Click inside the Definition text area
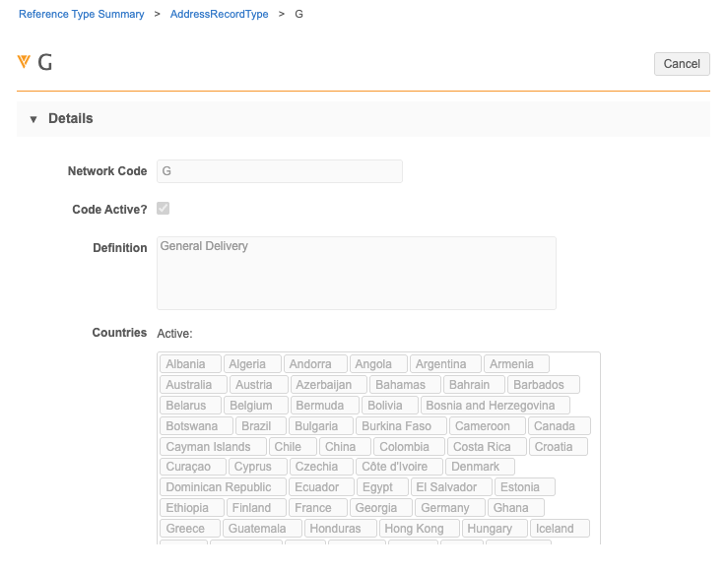The width and height of the screenshot is (728, 572). coord(356,273)
